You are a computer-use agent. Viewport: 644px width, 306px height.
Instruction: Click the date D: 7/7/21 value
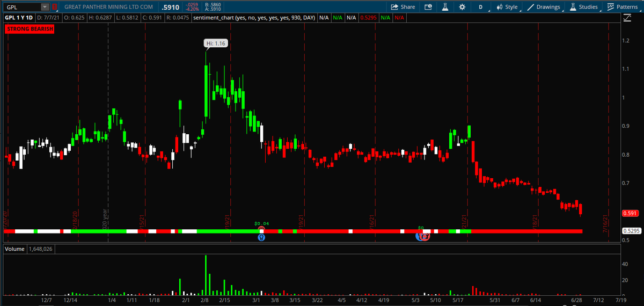49,18
